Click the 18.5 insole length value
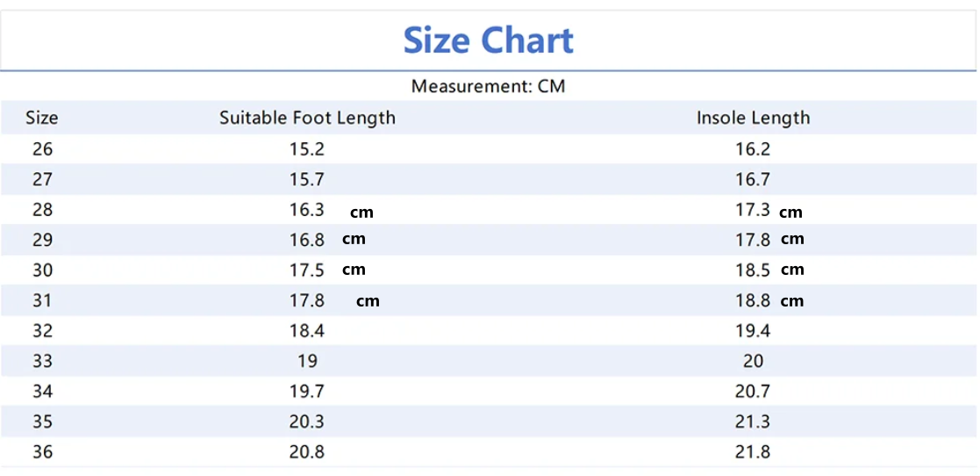The image size is (980, 476). pos(753,270)
